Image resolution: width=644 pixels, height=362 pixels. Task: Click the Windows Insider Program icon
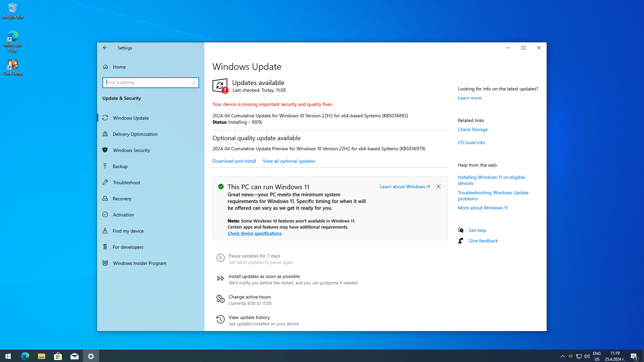(105, 263)
